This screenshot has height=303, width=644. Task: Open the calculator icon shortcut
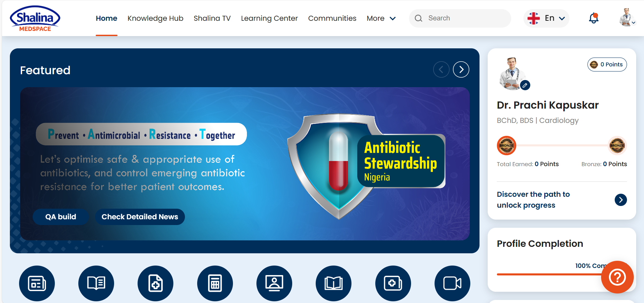(215, 283)
